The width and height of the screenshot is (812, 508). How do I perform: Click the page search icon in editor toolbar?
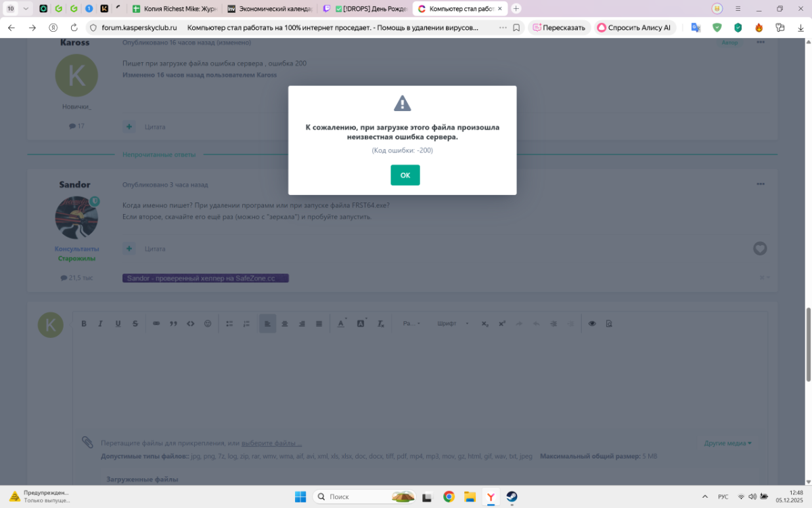[x=609, y=324]
